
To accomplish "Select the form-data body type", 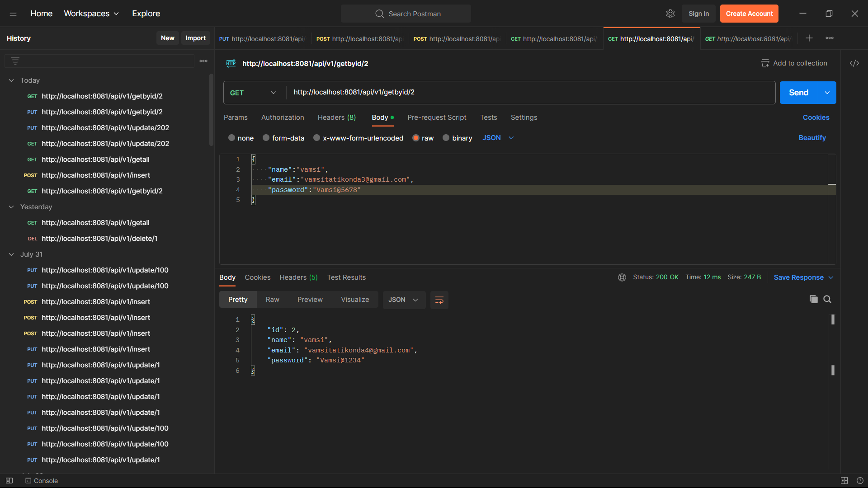I will point(266,138).
